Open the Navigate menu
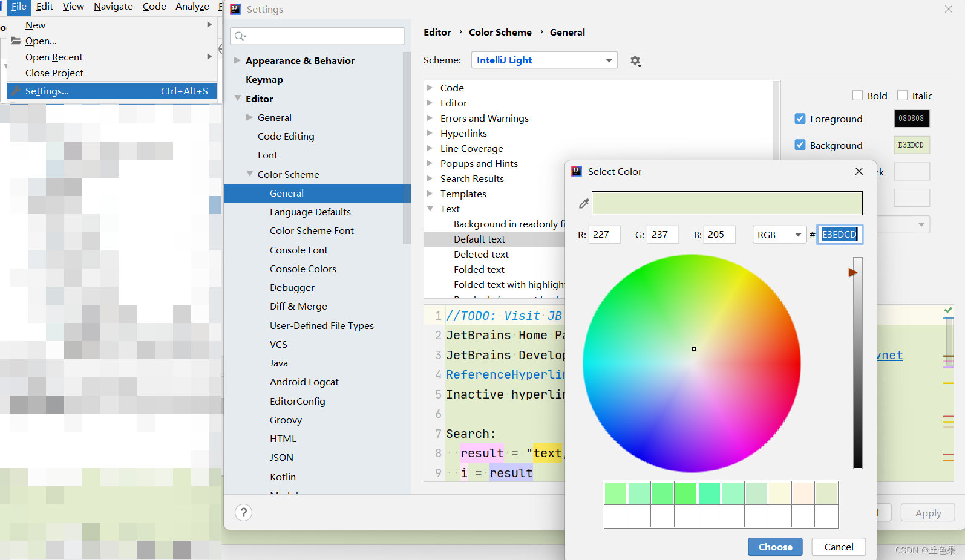Image resolution: width=965 pixels, height=560 pixels. coord(113,7)
